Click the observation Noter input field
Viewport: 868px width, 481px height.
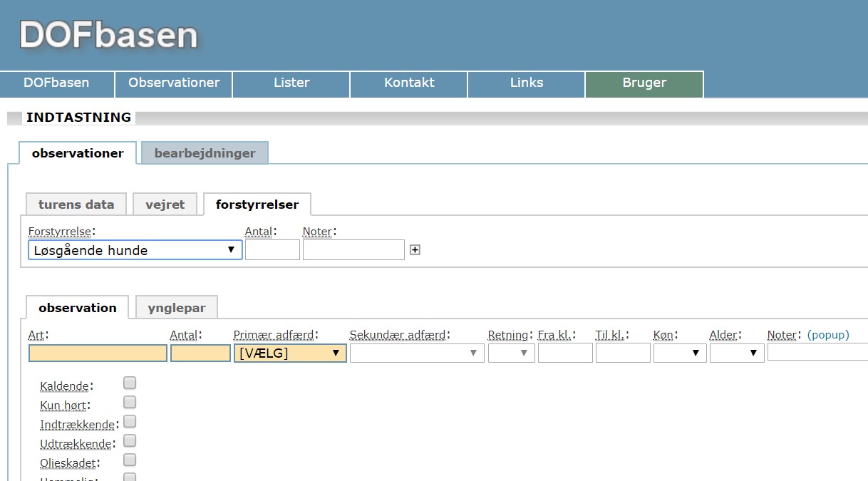(817, 353)
